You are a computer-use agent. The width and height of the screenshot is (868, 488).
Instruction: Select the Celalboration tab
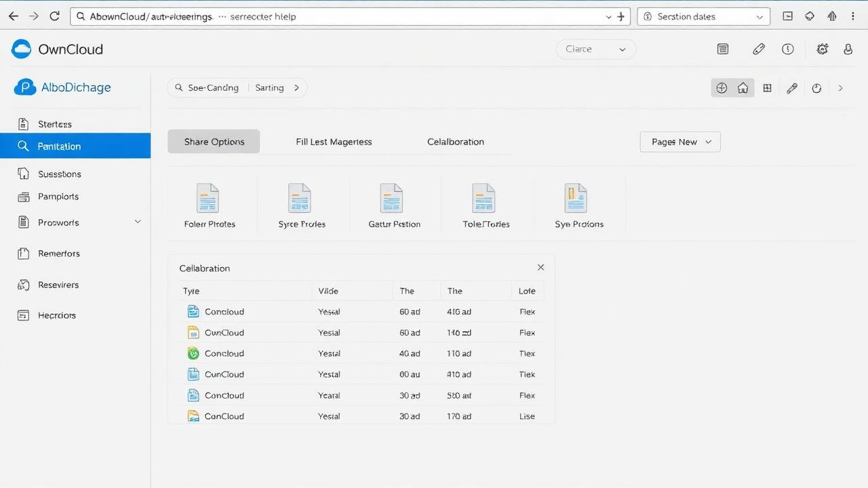pyautogui.click(x=456, y=142)
